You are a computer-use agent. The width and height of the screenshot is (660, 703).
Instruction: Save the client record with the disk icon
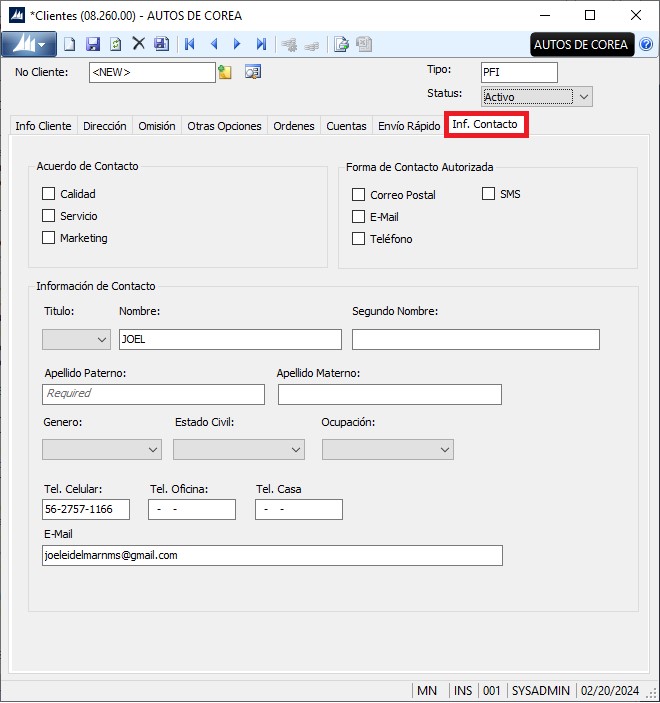93,44
